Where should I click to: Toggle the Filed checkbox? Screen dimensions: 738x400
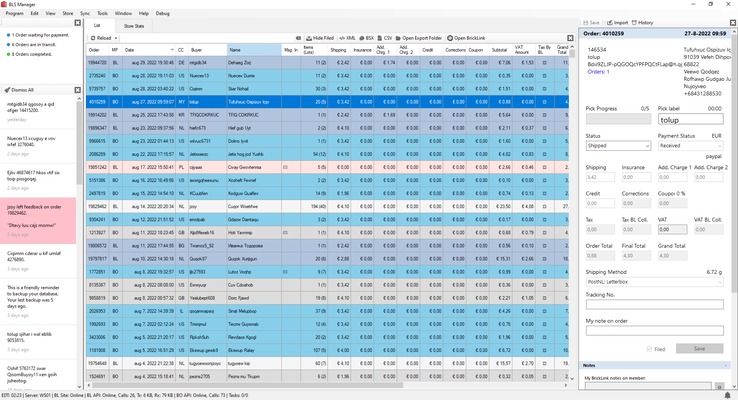651,349
